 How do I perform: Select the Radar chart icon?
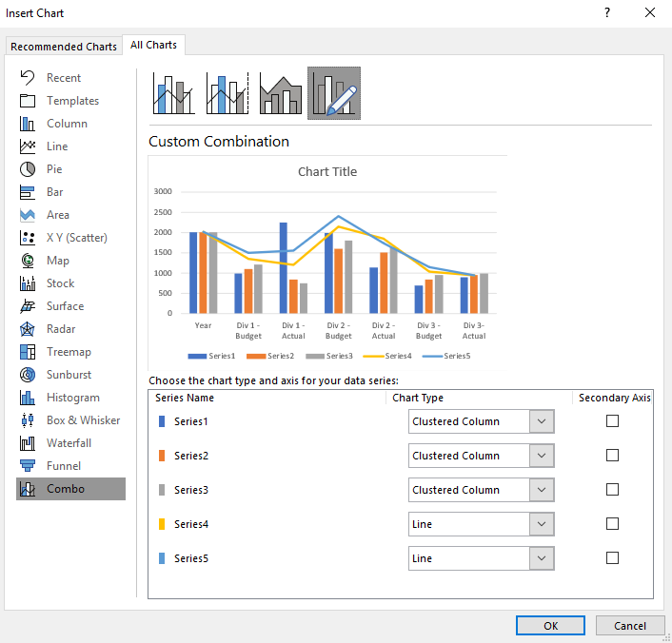[x=28, y=329]
